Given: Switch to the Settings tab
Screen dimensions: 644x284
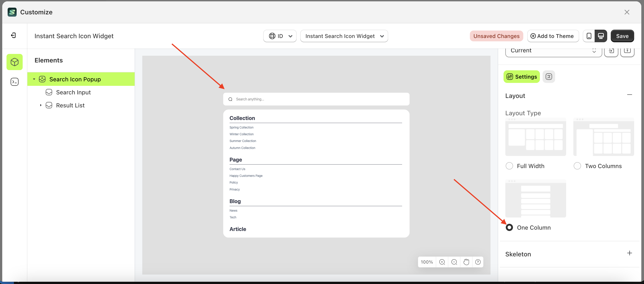Looking at the screenshot, I should pos(521,77).
